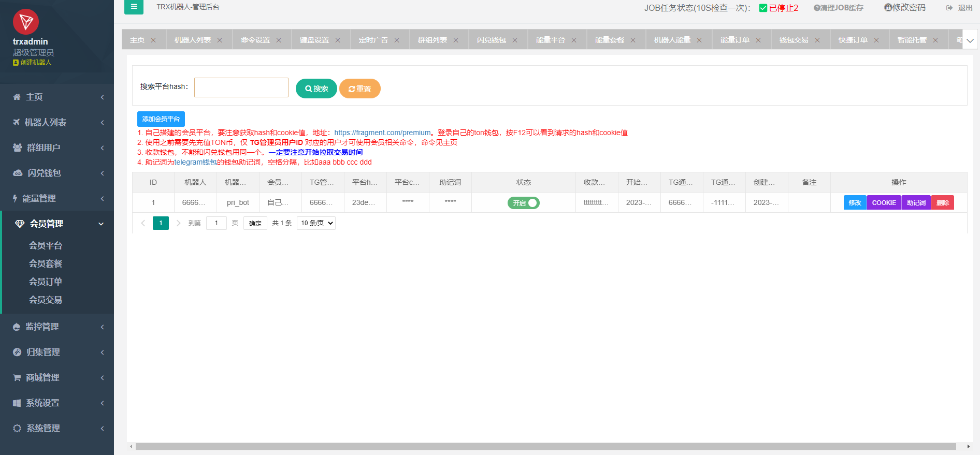
Task: Close the 能量订单 tab
Action: (758, 40)
